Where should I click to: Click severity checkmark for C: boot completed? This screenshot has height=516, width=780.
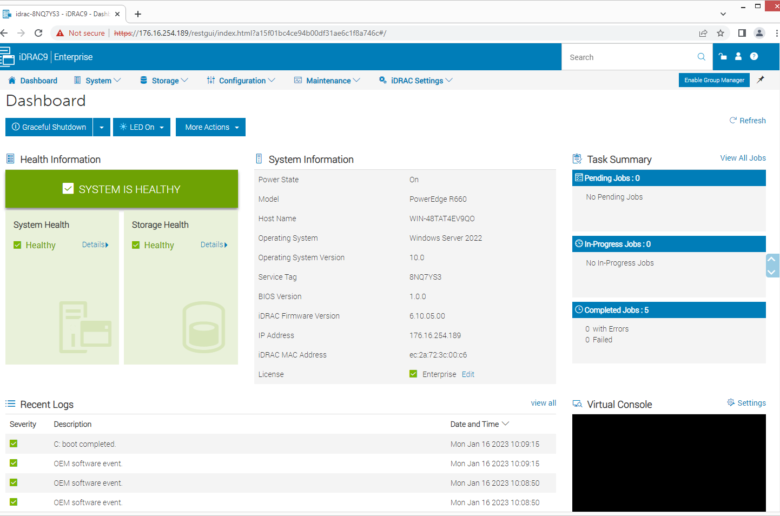click(13, 443)
